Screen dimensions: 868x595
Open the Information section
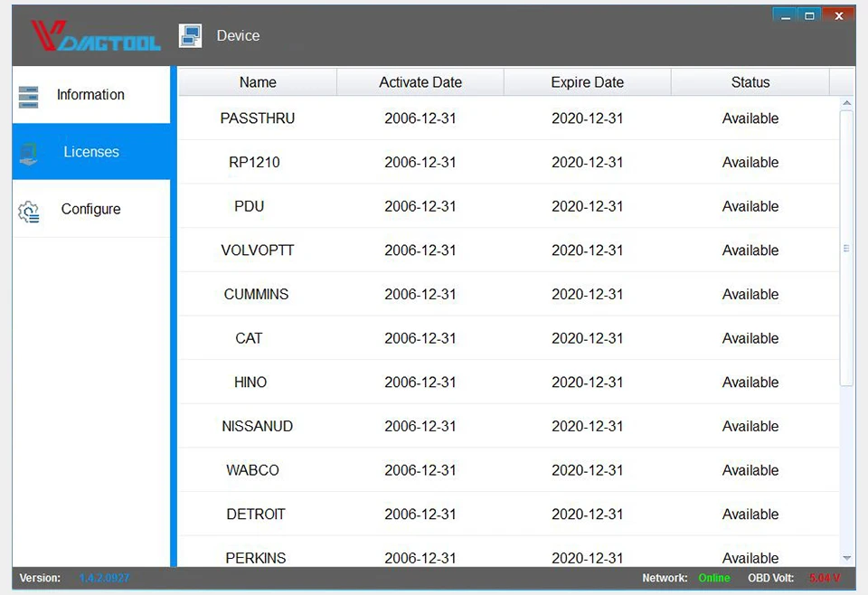(91, 95)
